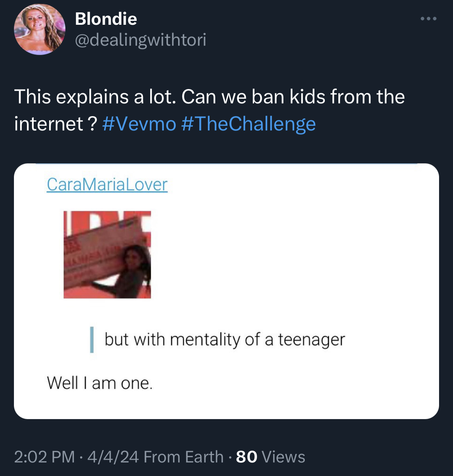453x476 pixels.
Task: Click the 2:02 PM timestamp
Action: (45, 457)
